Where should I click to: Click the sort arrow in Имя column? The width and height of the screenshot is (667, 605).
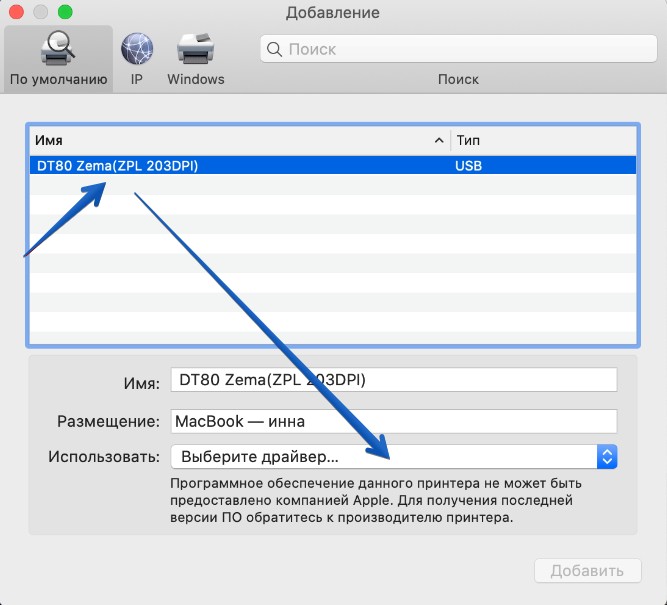(439, 141)
